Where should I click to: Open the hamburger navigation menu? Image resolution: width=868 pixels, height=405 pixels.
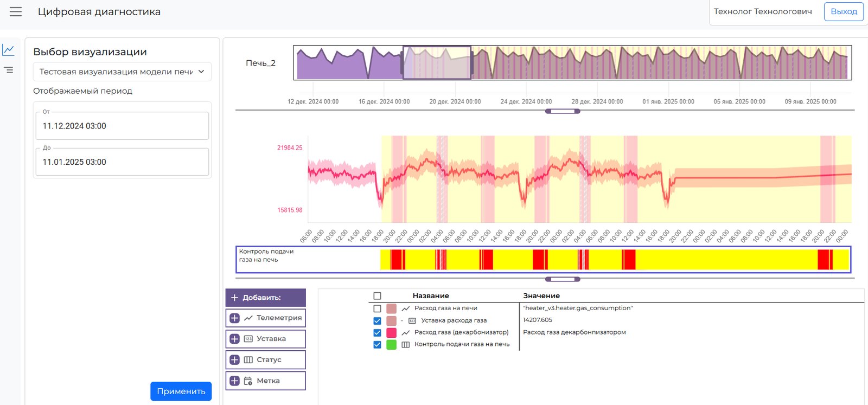(x=16, y=12)
